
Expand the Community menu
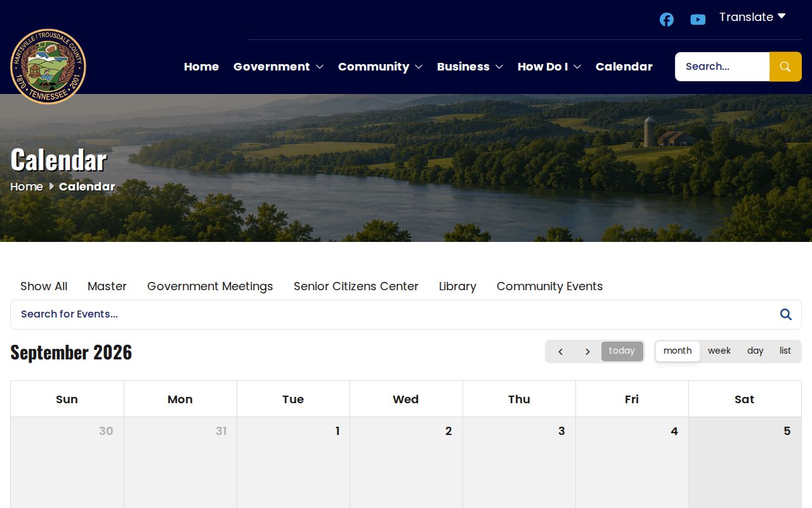pos(381,67)
